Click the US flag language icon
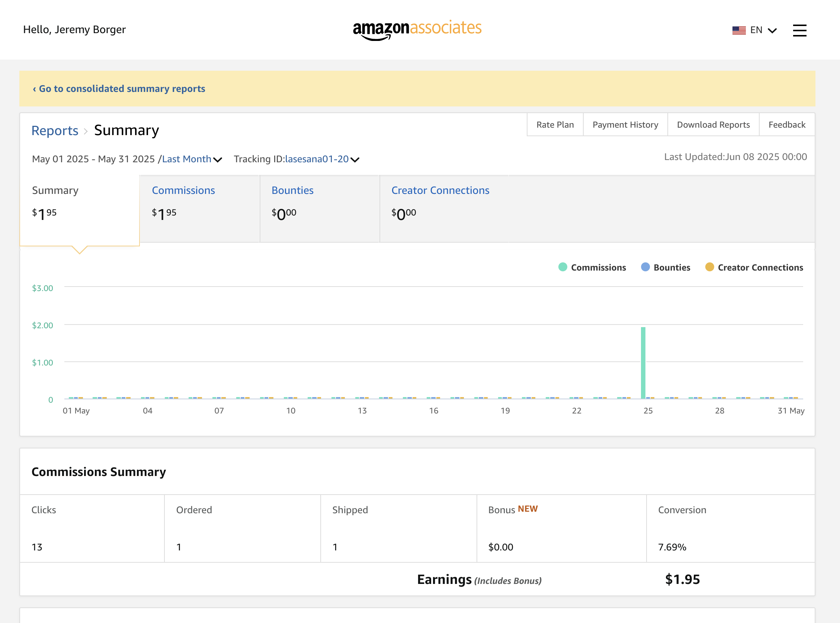The image size is (840, 623). (739, 30)
